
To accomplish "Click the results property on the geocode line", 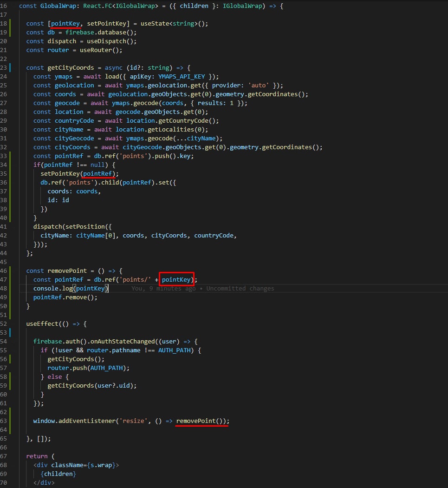I will 210,103.
